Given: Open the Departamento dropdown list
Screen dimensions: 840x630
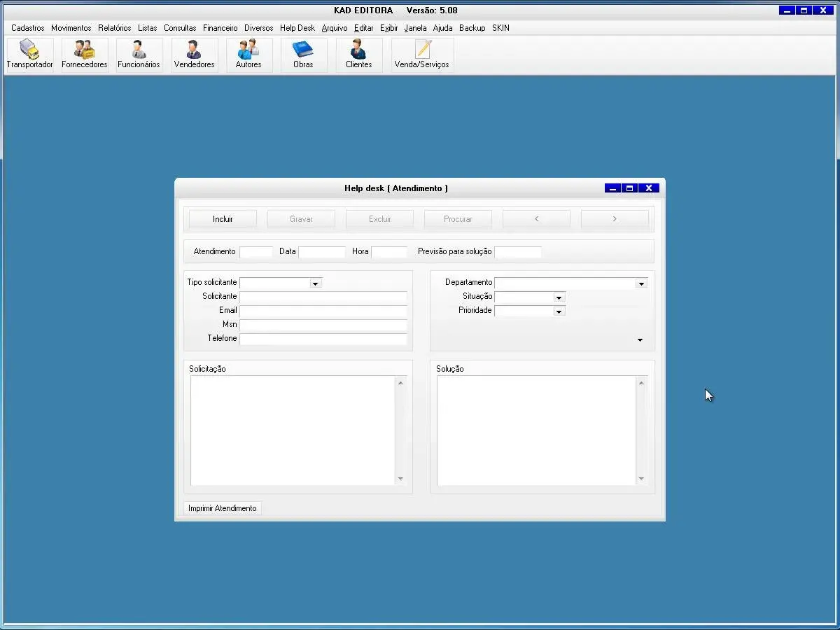Looking at the screenshot, I should coord(640,283).
